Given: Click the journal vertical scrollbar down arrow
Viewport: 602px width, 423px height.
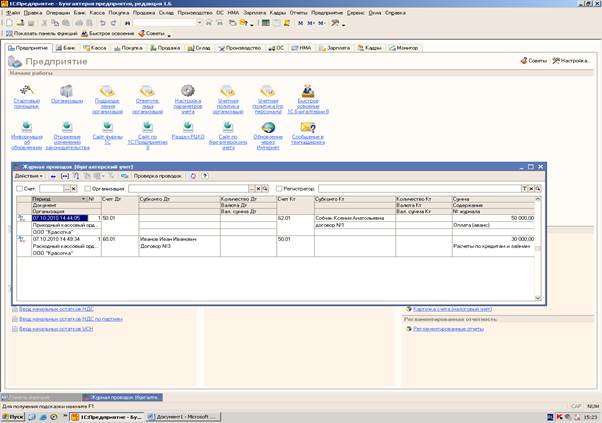Looking at the screenshot, I should point(538,298).
